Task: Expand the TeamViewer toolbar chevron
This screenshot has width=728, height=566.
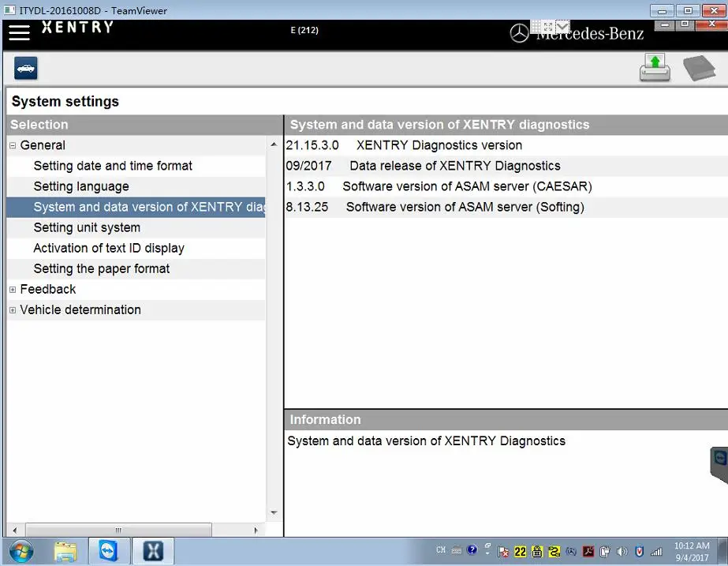Action: (x=562, y=27)
